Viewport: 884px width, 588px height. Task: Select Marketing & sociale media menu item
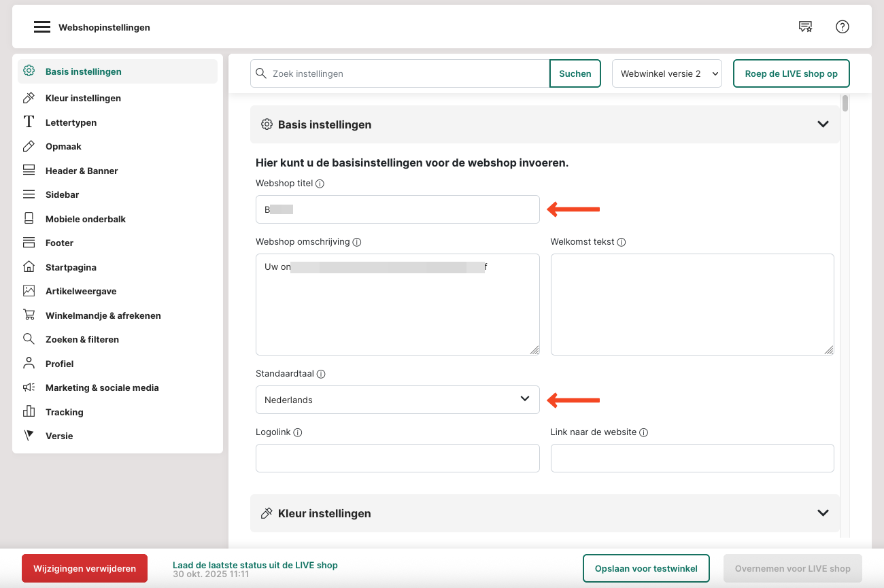click(102, 387)
